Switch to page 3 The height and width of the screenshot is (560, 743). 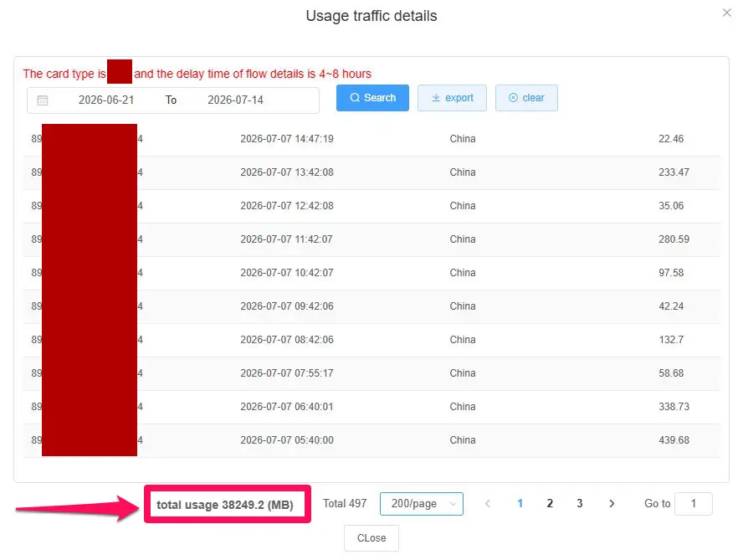pyautogui.click(x=580, y=504)
